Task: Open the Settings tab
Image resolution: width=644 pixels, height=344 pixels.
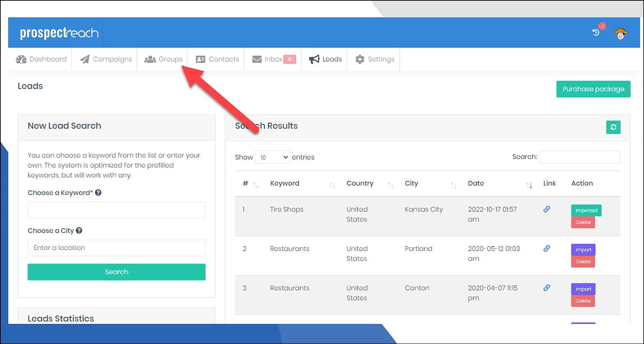Action: click(374, 59)
